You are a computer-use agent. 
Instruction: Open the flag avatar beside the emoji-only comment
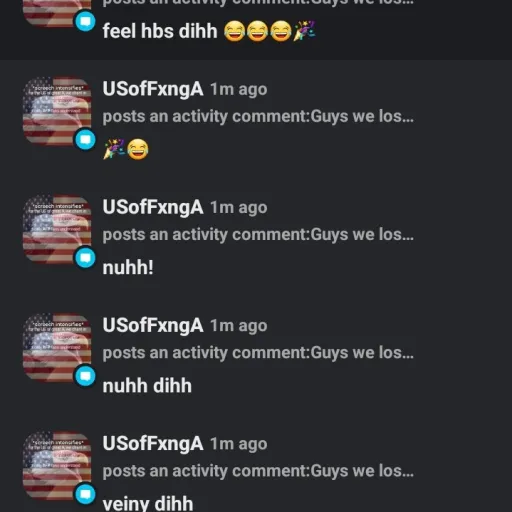(x=57, y=111)
